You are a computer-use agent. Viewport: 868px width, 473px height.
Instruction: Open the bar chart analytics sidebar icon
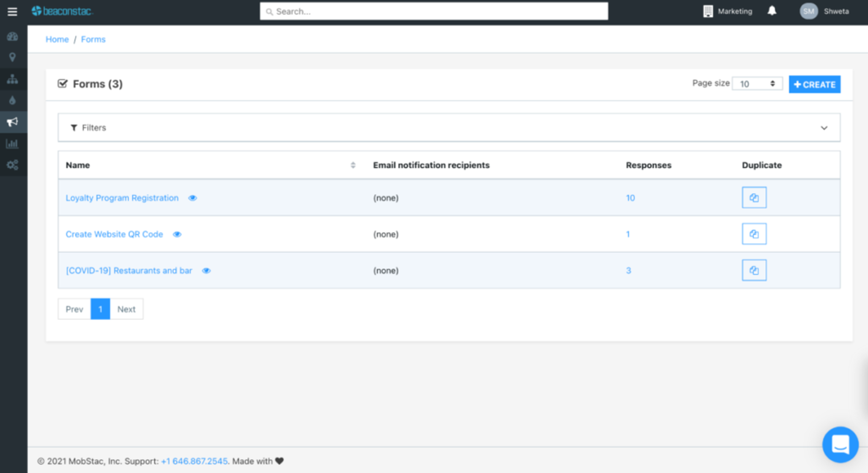(x=12, y=144)
